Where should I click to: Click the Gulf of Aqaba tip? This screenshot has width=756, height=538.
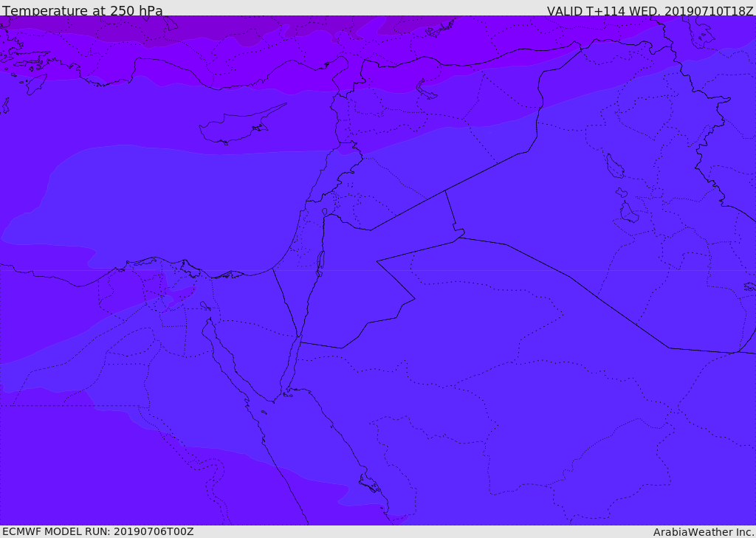[299, 339]
